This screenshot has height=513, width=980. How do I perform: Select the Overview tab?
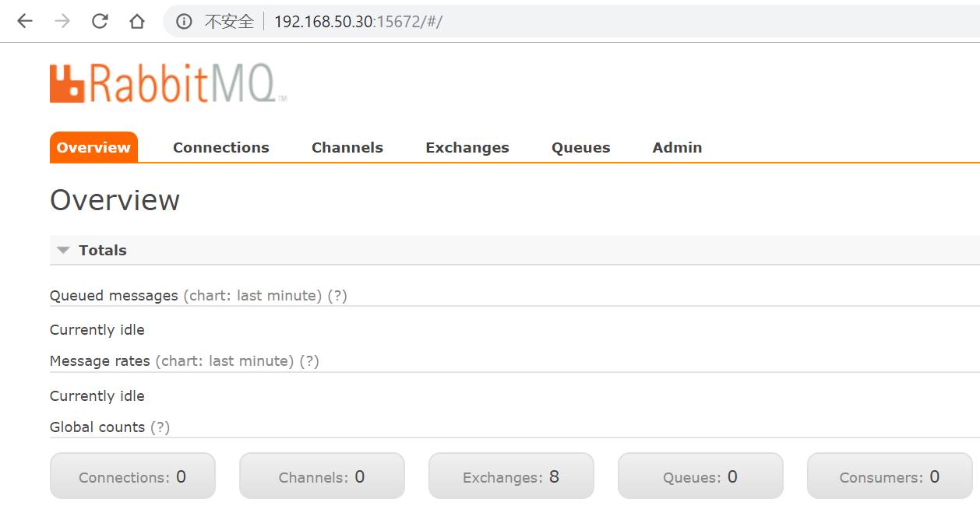click(93, 147)
